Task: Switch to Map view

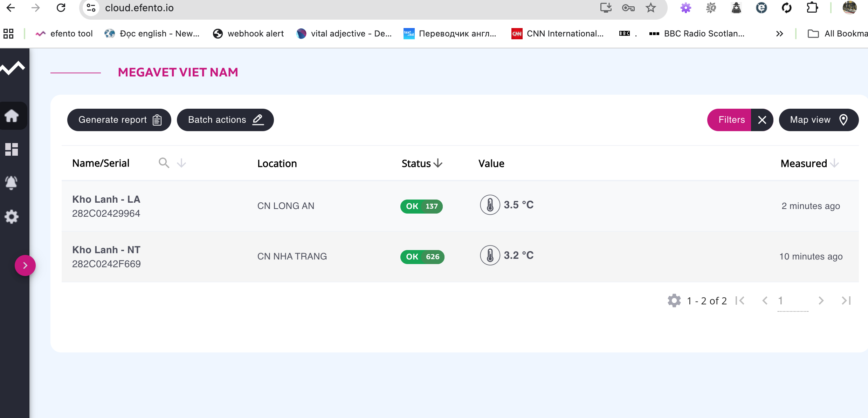Action: [x=819, y=120]
